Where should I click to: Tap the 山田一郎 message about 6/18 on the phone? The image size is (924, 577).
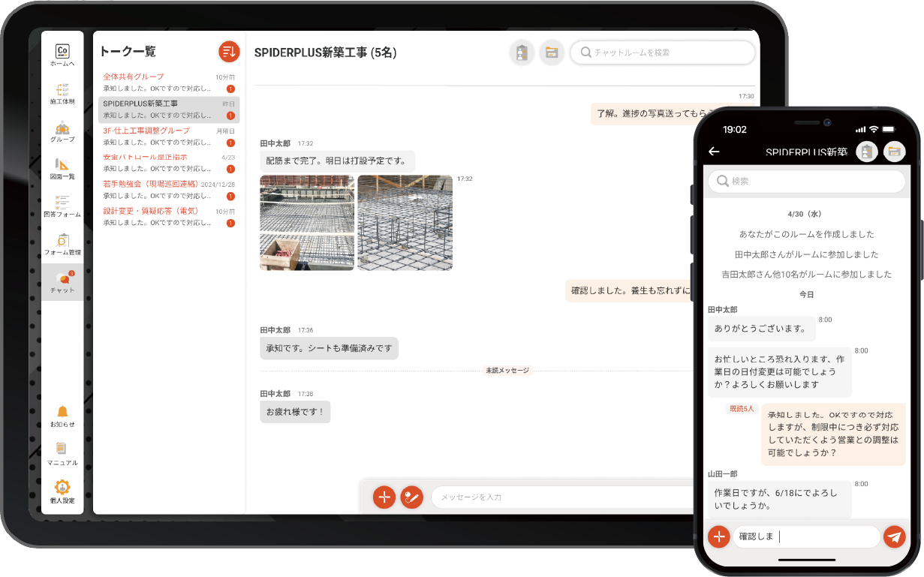point(779,500)
